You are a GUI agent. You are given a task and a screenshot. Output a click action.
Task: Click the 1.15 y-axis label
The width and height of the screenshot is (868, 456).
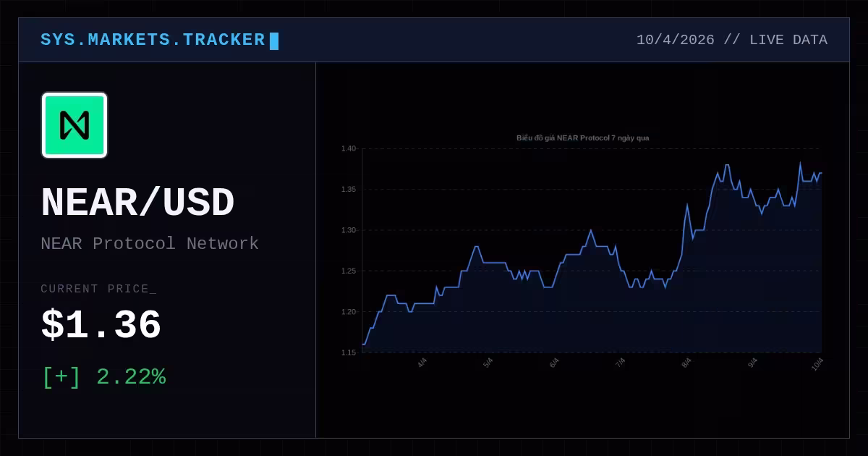click(349, 352)
